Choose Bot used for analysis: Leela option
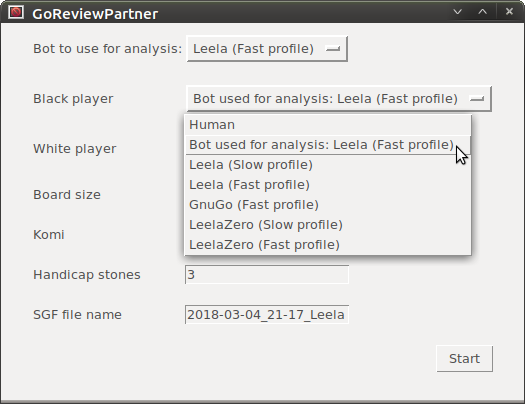Viewport: 525px width, 404px height. click(328, 145)
